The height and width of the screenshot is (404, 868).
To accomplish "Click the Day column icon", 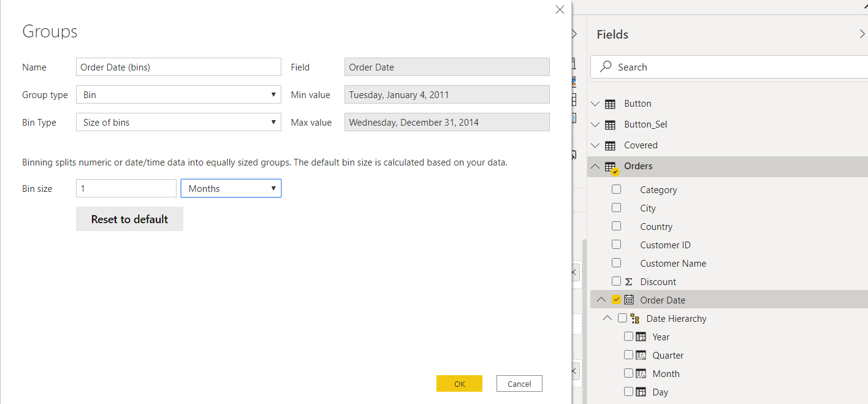I will coord(641,392).
